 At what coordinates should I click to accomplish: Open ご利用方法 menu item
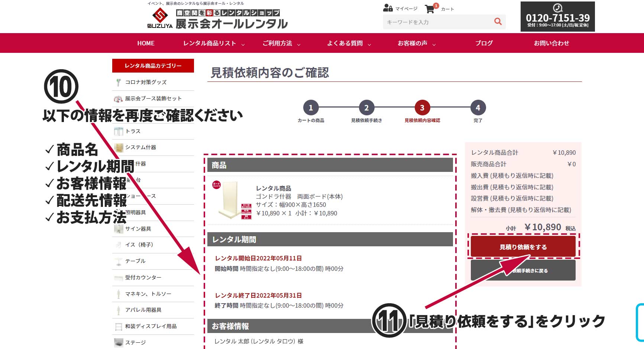pos(277,43)
